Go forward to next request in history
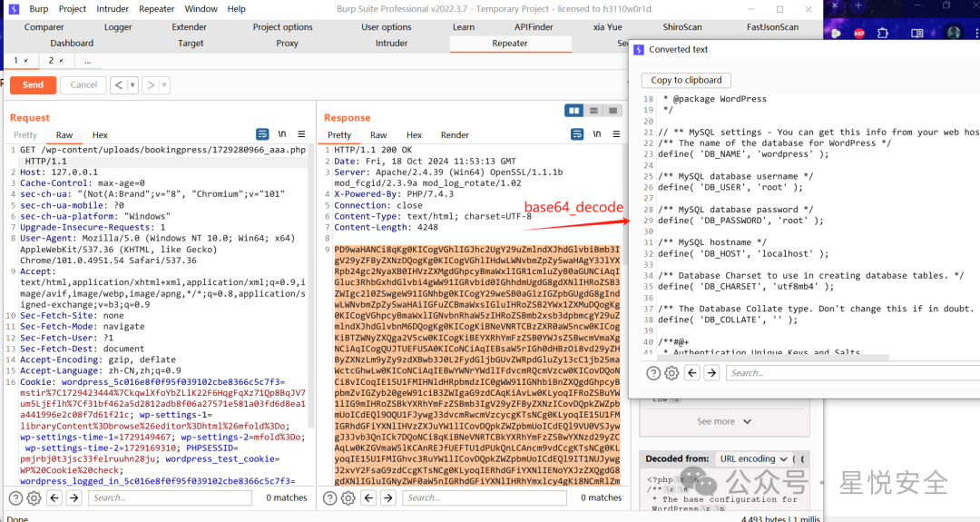Image resolution: width=980 pixels, height=522 pixels. [x=151, y=85]
